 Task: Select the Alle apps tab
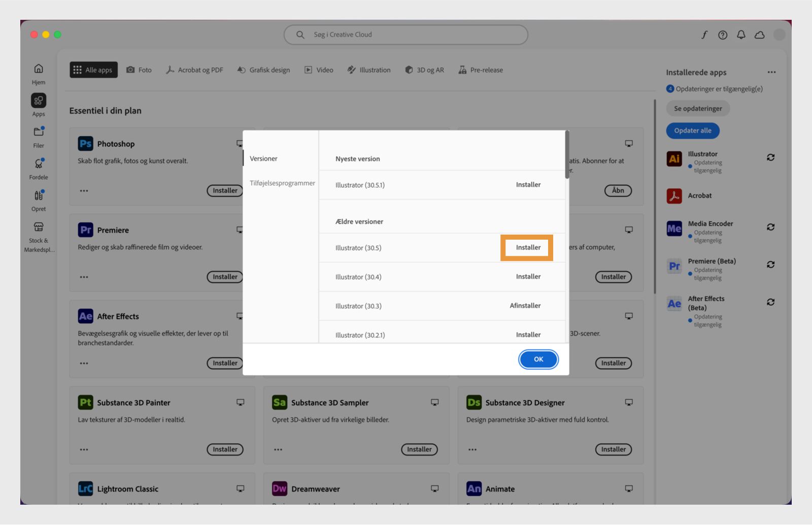(x=93, y=70)
